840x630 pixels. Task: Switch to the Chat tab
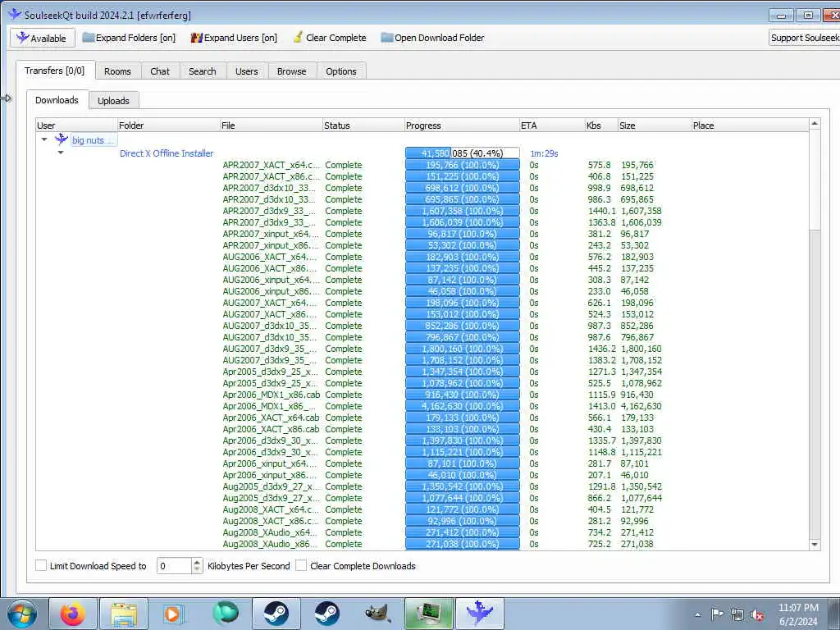click(x=160, y=71)
